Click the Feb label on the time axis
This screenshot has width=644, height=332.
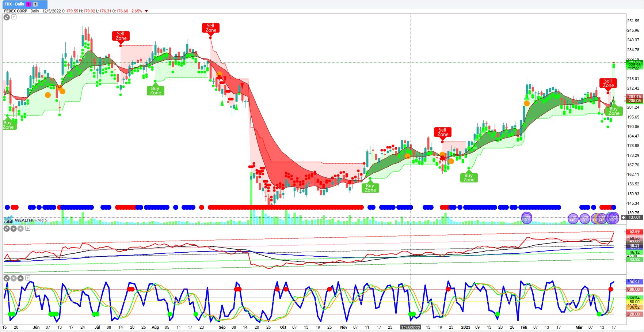click(524, 327)
